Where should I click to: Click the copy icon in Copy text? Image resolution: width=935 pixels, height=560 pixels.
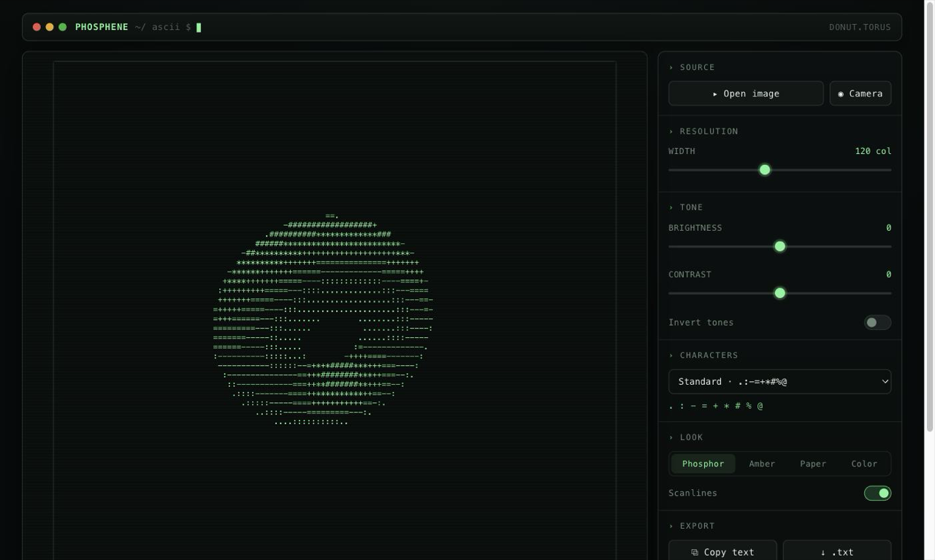pos(695,553)
